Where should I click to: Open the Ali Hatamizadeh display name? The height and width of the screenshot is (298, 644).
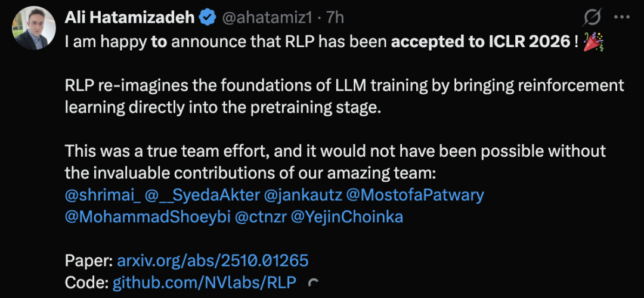click(129, 18)
